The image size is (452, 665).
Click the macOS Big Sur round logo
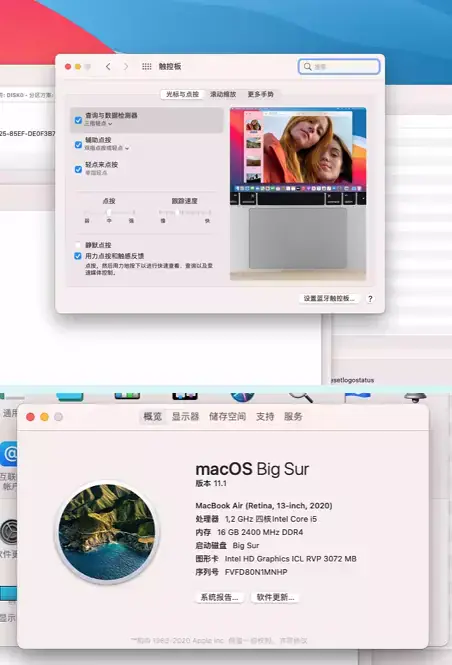(107, 532)
